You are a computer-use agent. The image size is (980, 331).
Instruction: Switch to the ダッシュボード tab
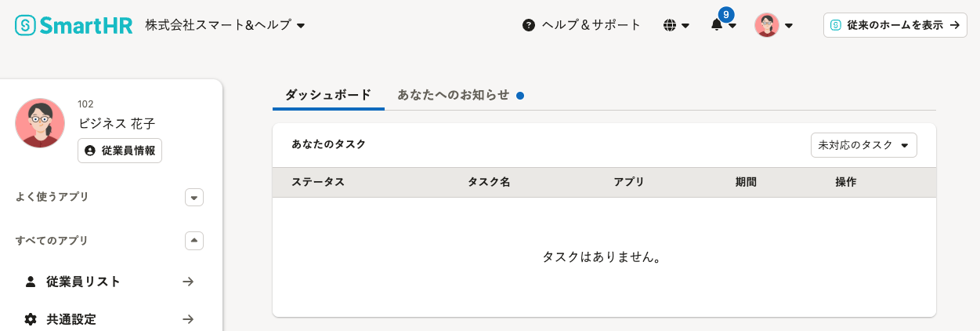pos(328,95)
